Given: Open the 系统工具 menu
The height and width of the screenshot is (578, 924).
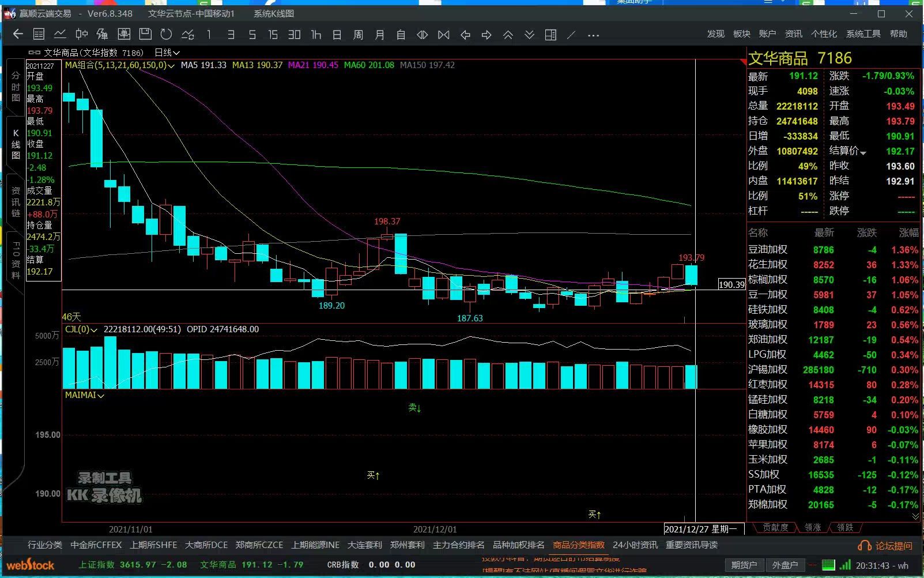Looking at the screenshot, I should [x=863, y=34].
